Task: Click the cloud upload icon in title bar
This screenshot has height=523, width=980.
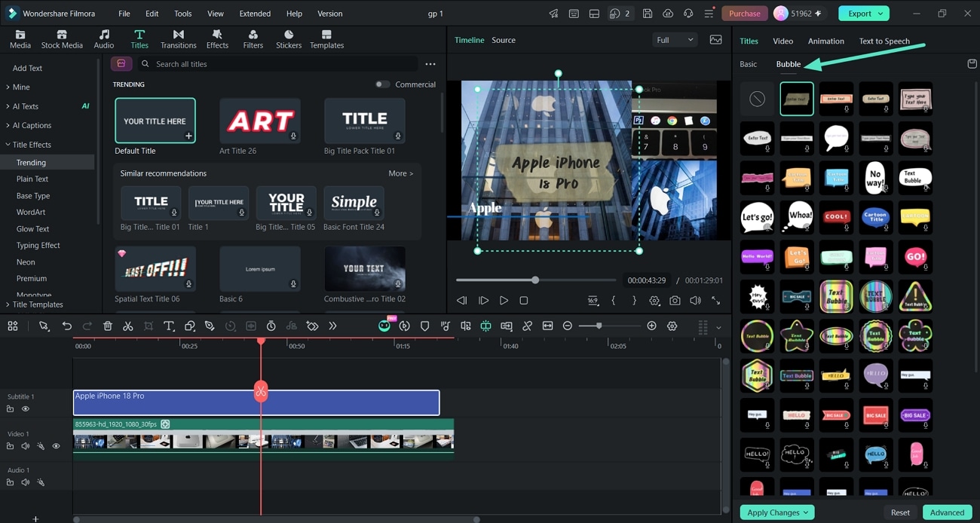Action: point(668,14)
